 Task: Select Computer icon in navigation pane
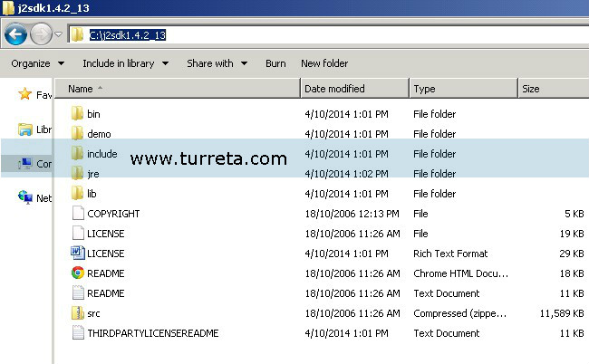tap(24, 164)
